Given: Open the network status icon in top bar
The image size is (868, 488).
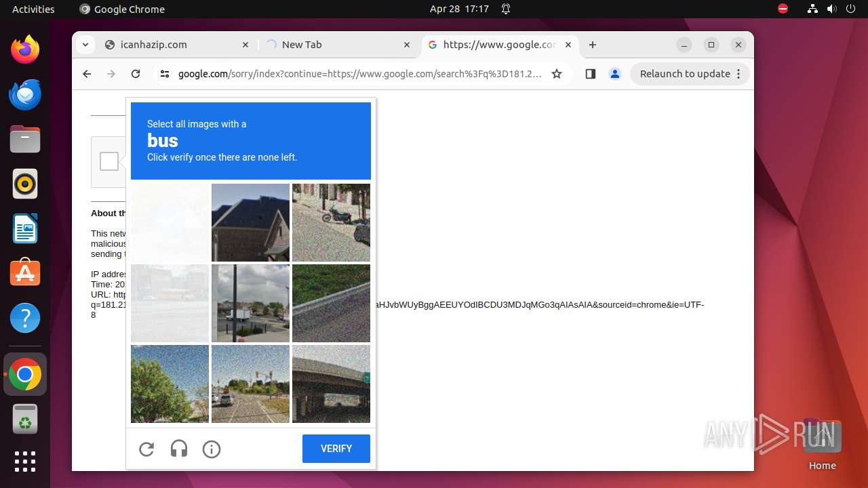Looking at the screenshot, I should point(812,9).
